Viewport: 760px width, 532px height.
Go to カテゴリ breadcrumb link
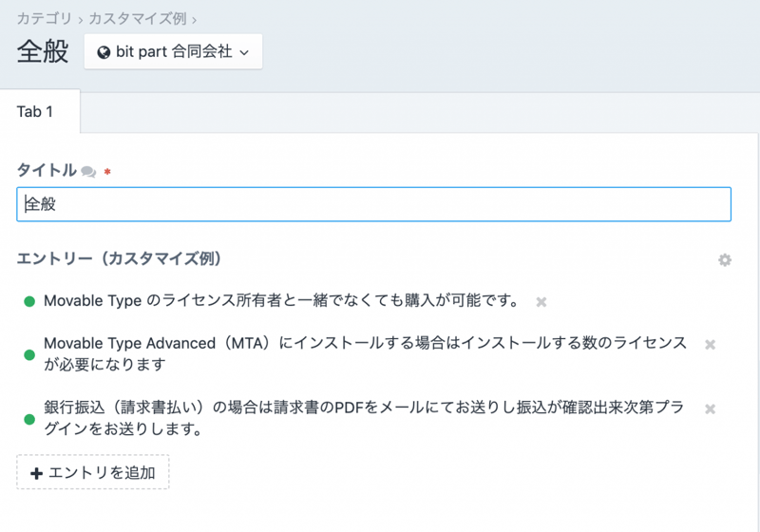pyautogui.click(x=45, y=18)
